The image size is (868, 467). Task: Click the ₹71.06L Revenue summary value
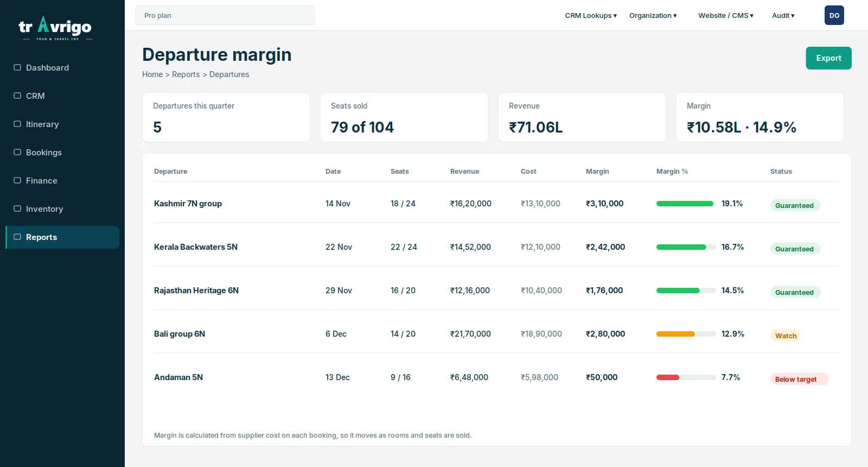[536, 127]
